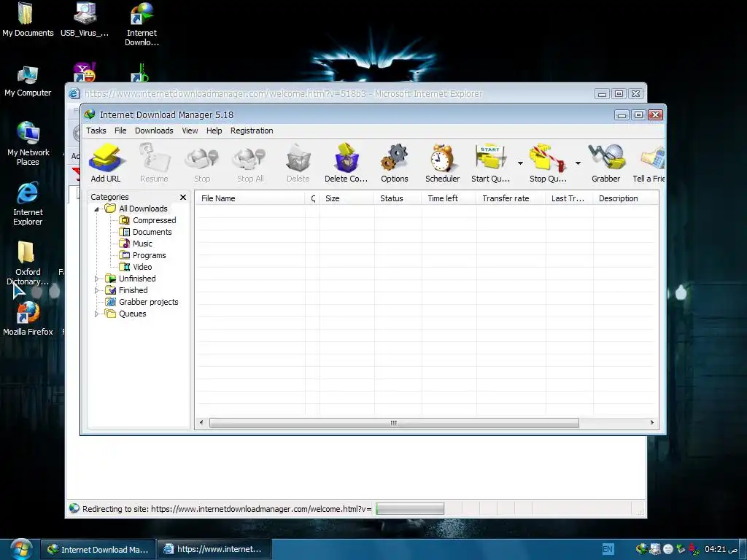This screenshot has height=560, width=747.
Task: Close the Categories panel
Action: tap(183, 197)
